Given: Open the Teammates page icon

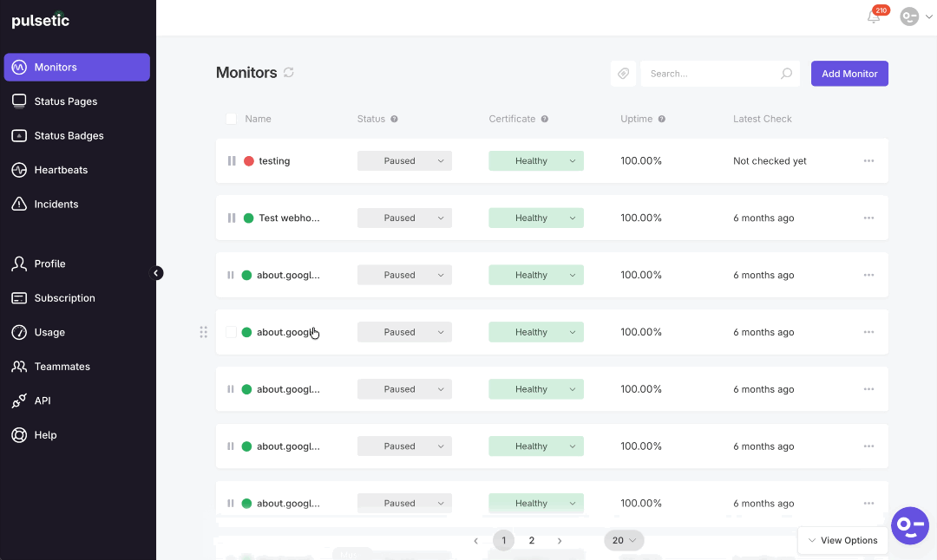Looking at the screenshot, I should click(19, 366).
